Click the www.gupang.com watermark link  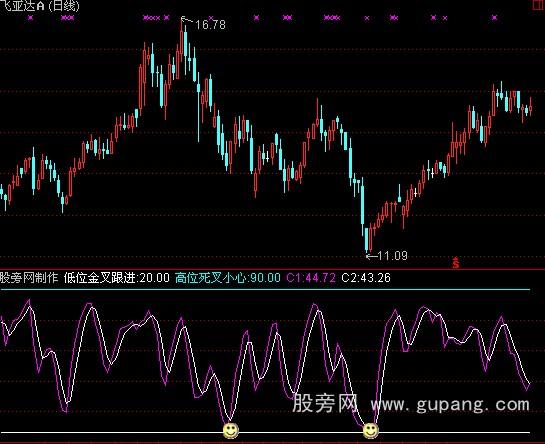coord(450,404)
